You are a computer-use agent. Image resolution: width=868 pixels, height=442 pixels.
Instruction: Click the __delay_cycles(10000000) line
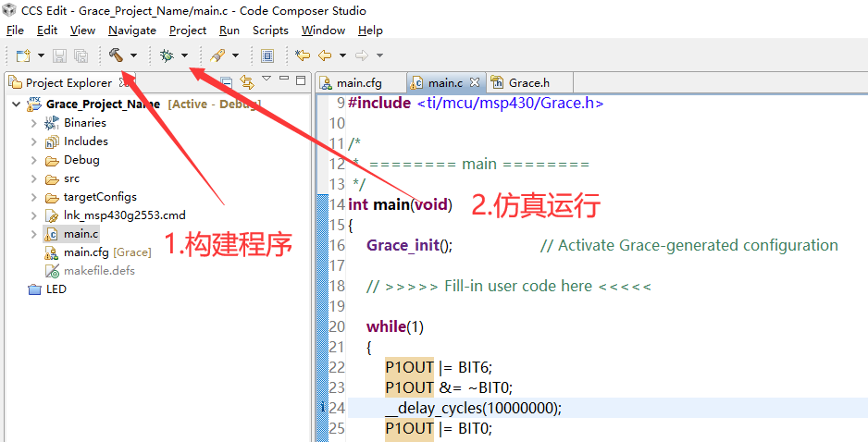473,409
